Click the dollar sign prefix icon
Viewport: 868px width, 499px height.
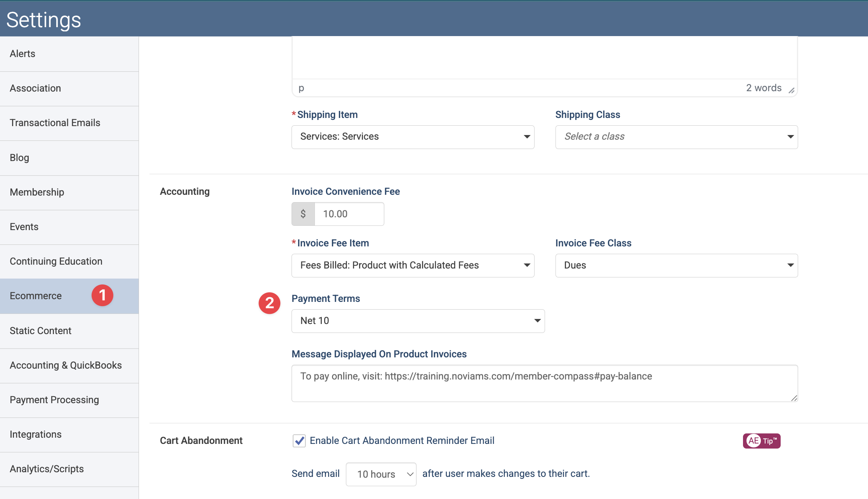303,214
